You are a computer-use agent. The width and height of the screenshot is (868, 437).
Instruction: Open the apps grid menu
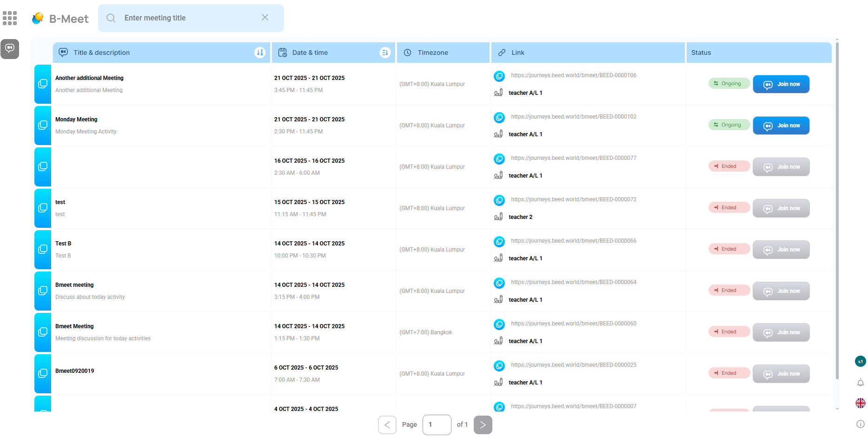coord(10,18)
